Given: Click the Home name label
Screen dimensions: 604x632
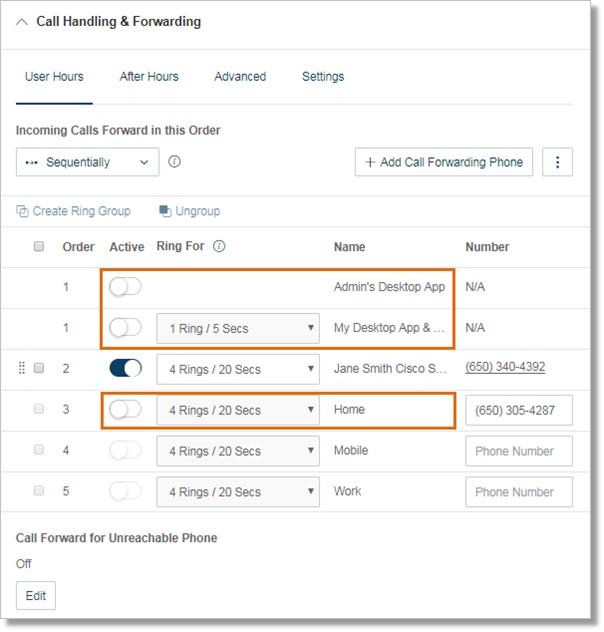Looking at the screenshot, I should (349, 410).
